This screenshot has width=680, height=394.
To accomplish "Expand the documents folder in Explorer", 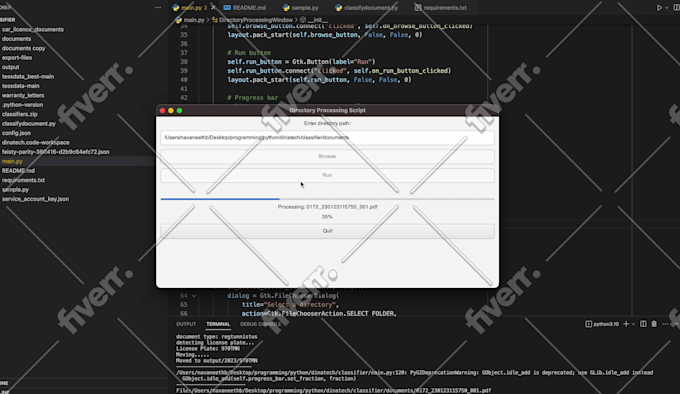I will [16, 39].
